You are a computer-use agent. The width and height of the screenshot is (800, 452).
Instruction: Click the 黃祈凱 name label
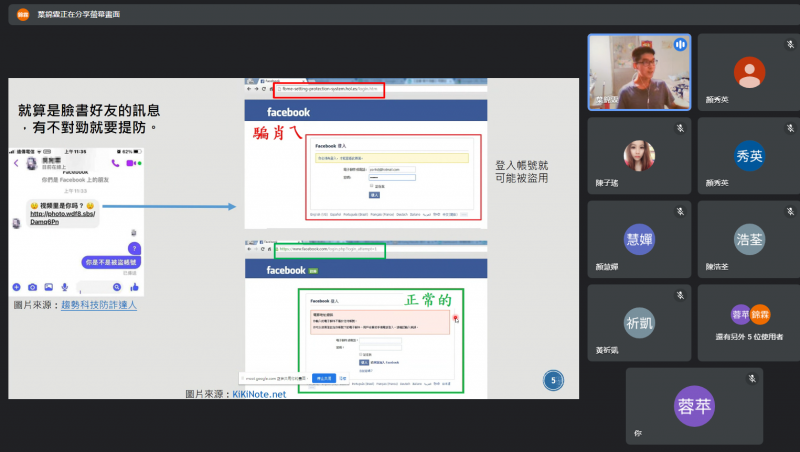pos(607,350)
